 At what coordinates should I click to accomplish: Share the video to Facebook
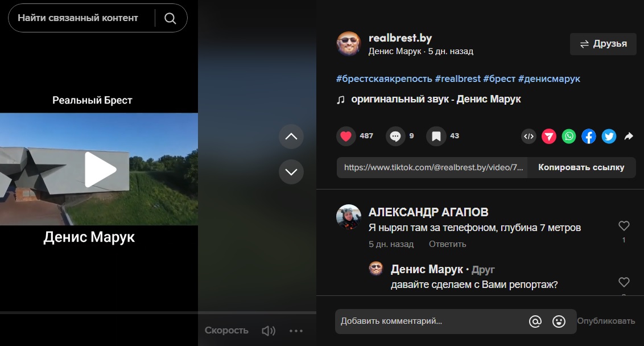[x=589, y=137]
